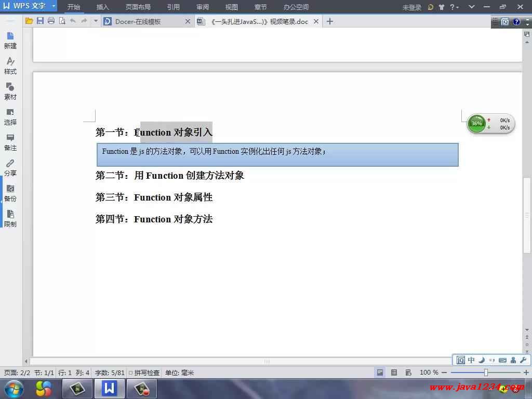The width and height of the screenshot is (532, 399).
Task: Add a new document tab with plus button
Action: [329, 21]
